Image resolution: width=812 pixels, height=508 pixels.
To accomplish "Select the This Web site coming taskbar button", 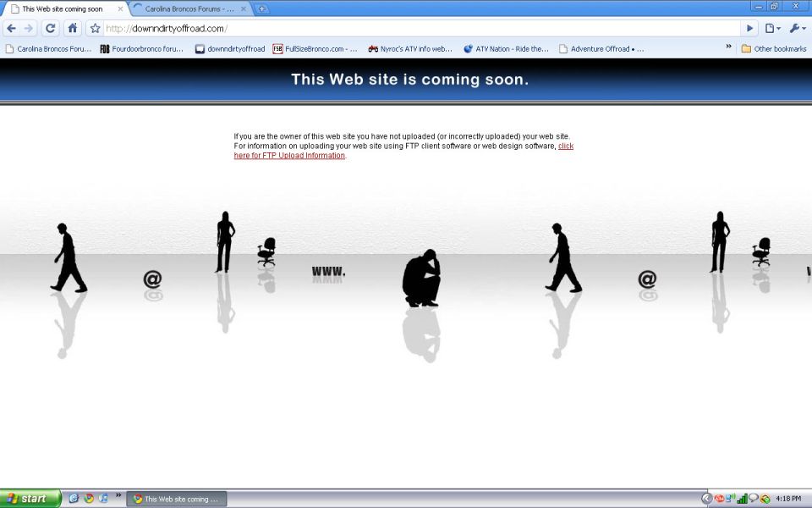I will point(177,500).
